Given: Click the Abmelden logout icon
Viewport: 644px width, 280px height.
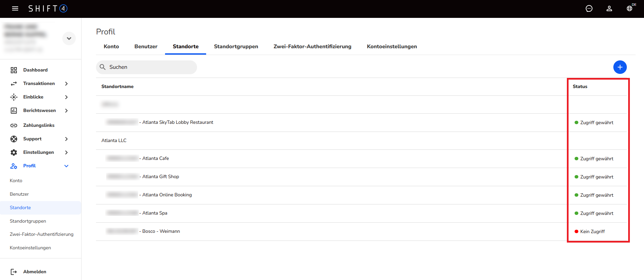Looking at the screenshot, I should click(14, 272).
